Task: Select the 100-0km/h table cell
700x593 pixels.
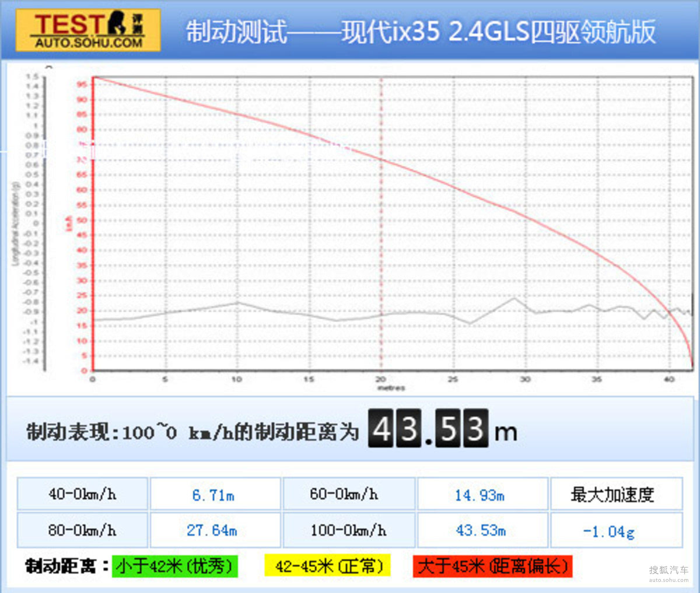Action: pos(348,530)
